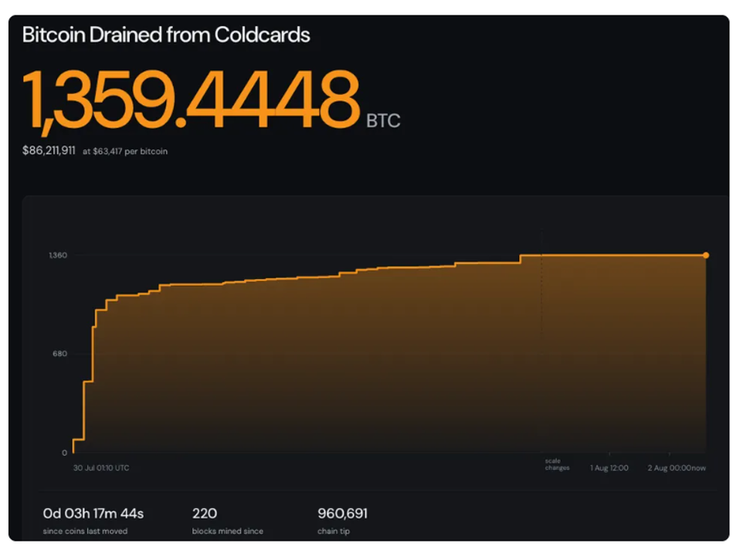Click the 1,360 y-axis label

click(x=58, y=255)
